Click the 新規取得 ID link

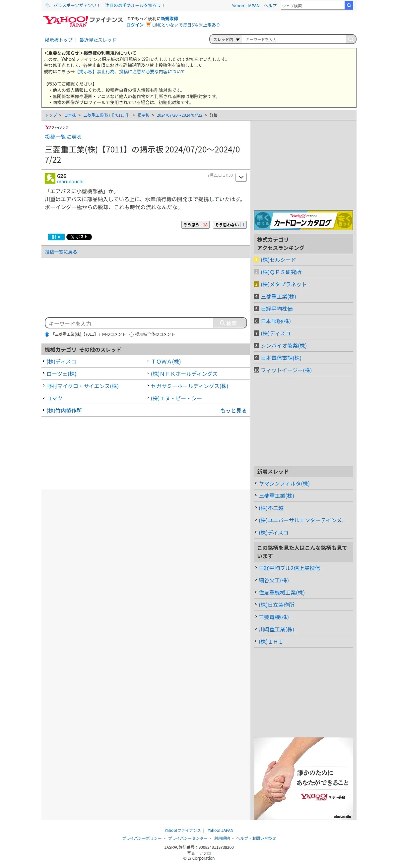click(x=169, y=19)
